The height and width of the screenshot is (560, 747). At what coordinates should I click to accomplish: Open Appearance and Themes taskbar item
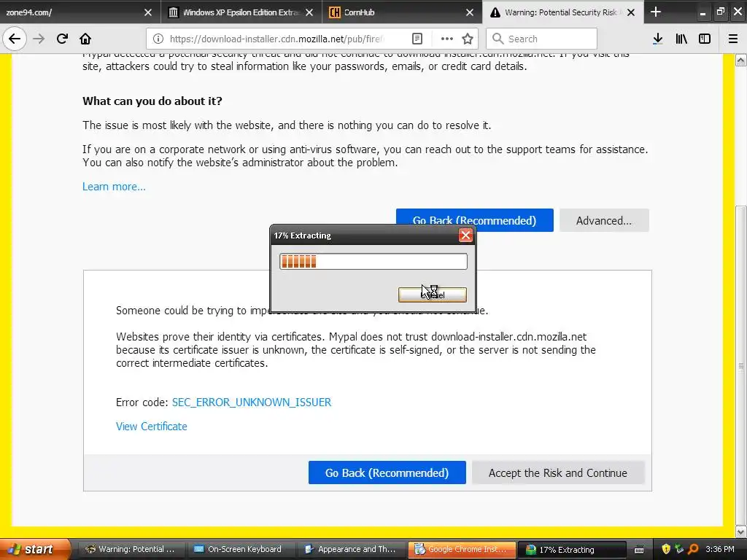coord(350,549)
